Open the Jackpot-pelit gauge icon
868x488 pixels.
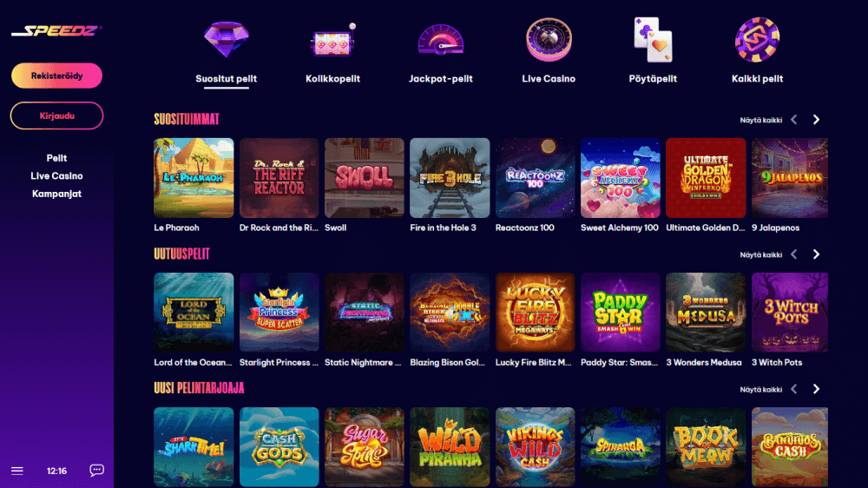click(441, 40)
